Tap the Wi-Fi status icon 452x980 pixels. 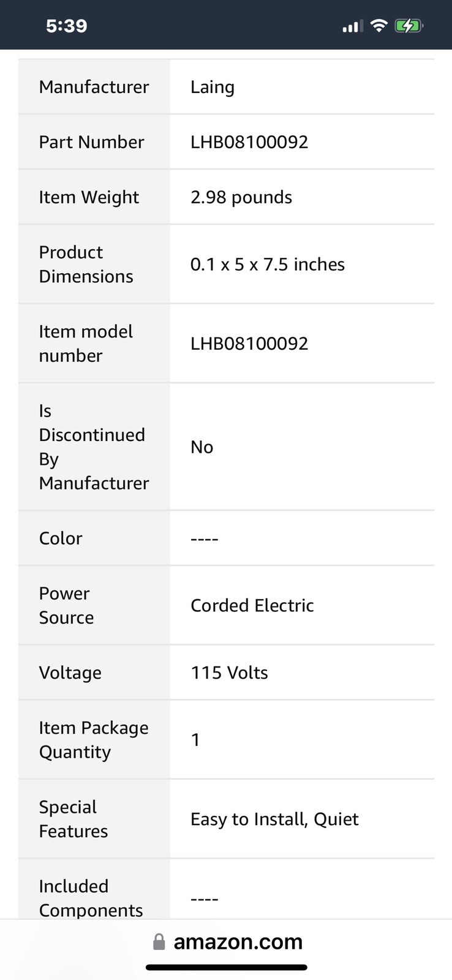[379, 26]
